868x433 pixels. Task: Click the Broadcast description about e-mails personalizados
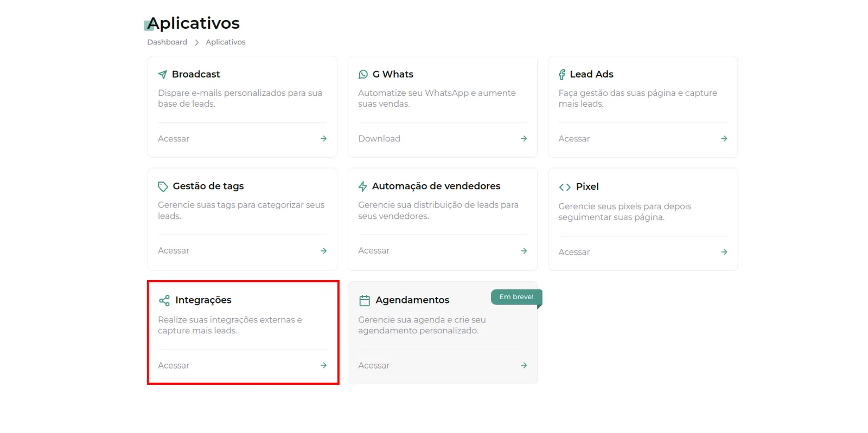coord(240,99)
